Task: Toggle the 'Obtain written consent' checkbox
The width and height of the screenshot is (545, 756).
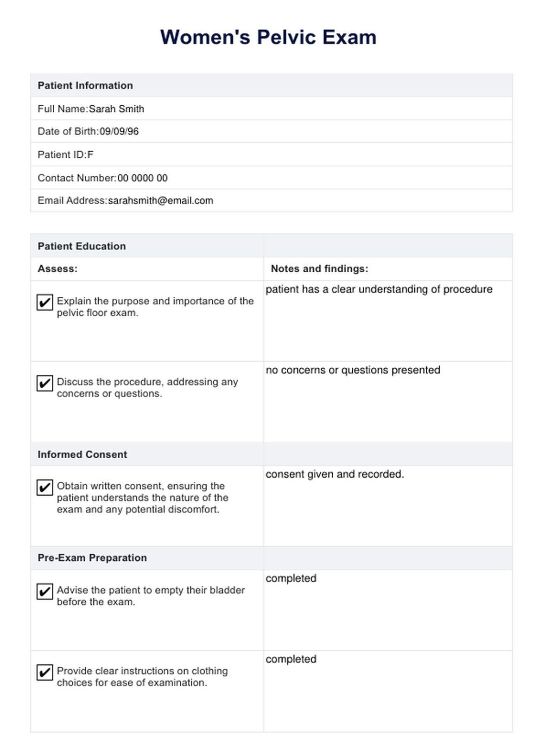Action: click(44, 487)
